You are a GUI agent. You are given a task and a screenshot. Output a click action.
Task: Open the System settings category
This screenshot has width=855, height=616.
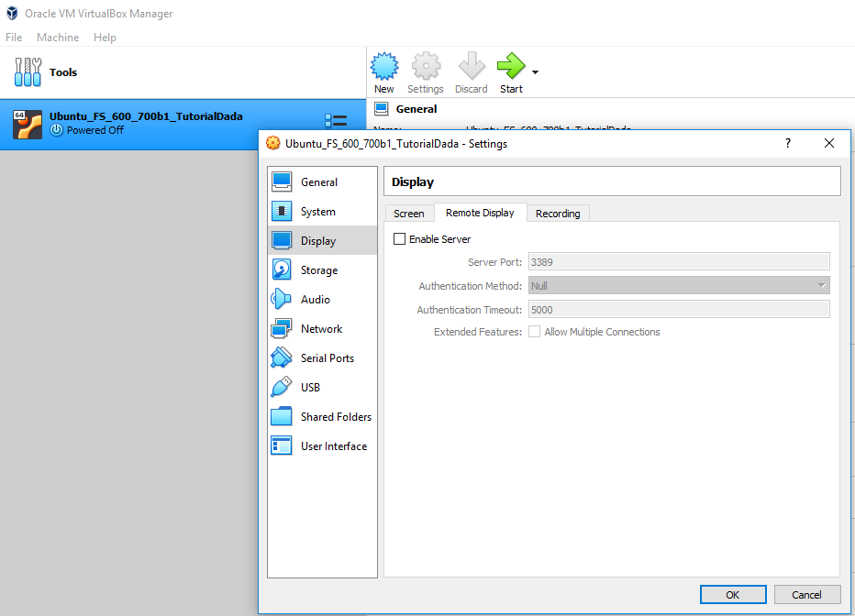click(317, 212)
